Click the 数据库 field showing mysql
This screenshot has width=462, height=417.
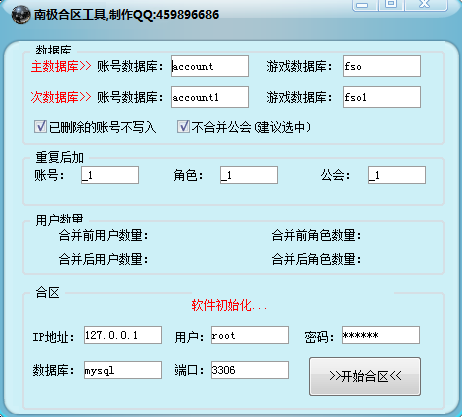tap(123, 370)
